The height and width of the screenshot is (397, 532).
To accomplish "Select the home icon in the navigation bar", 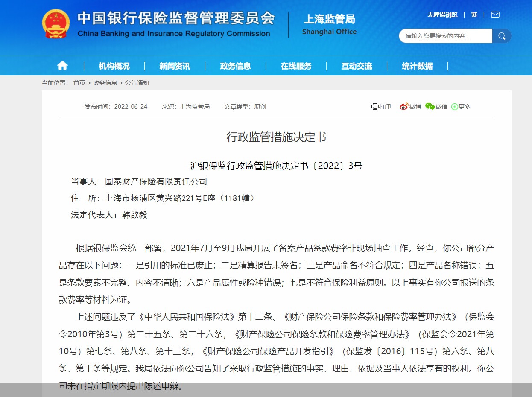I will click(x=62, y=65).
